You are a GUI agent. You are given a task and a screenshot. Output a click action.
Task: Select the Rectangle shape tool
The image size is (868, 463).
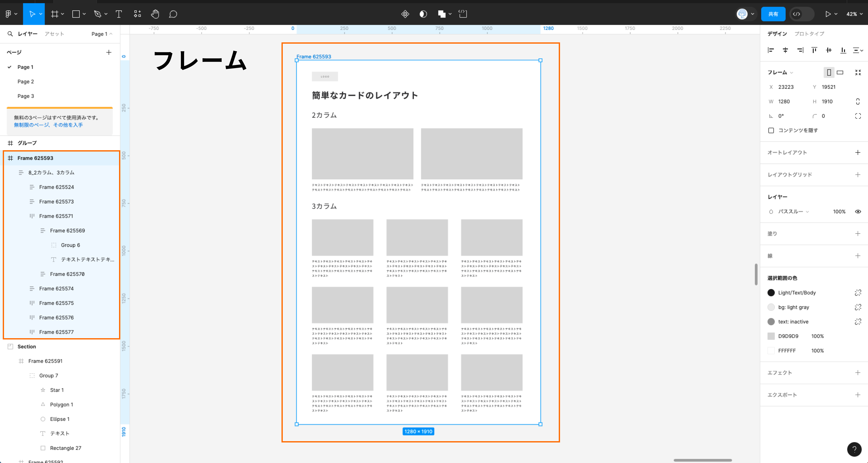click(76, 14)
